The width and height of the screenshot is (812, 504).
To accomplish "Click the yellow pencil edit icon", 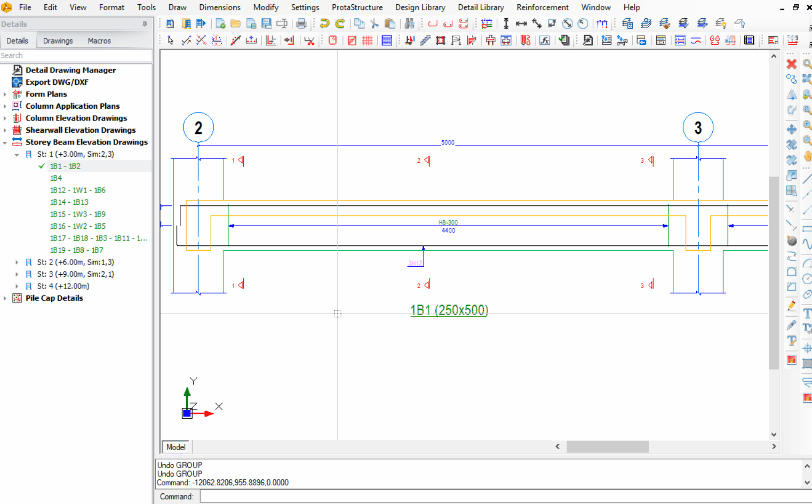I will 792,306.
